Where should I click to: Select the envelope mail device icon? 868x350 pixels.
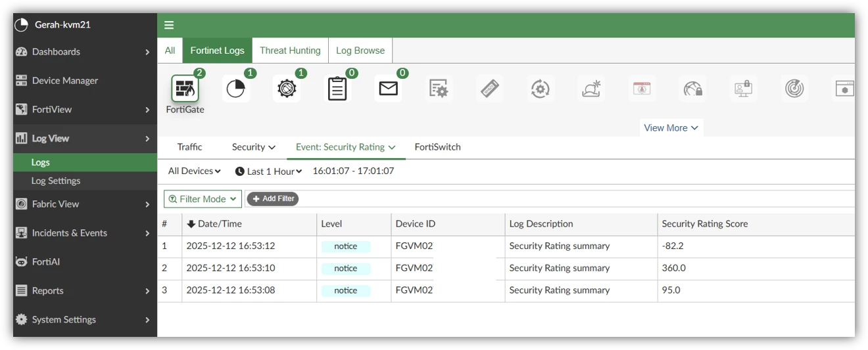click(389, 89)
